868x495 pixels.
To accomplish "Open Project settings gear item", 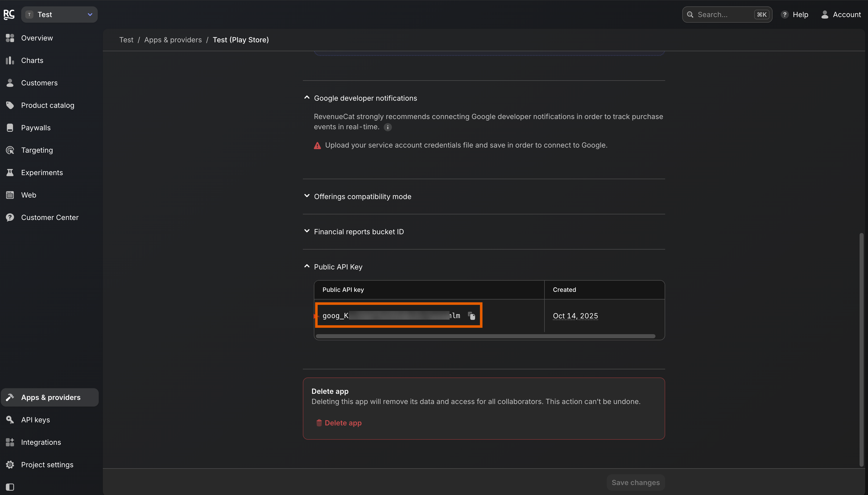I will click(x=47, y=465).
